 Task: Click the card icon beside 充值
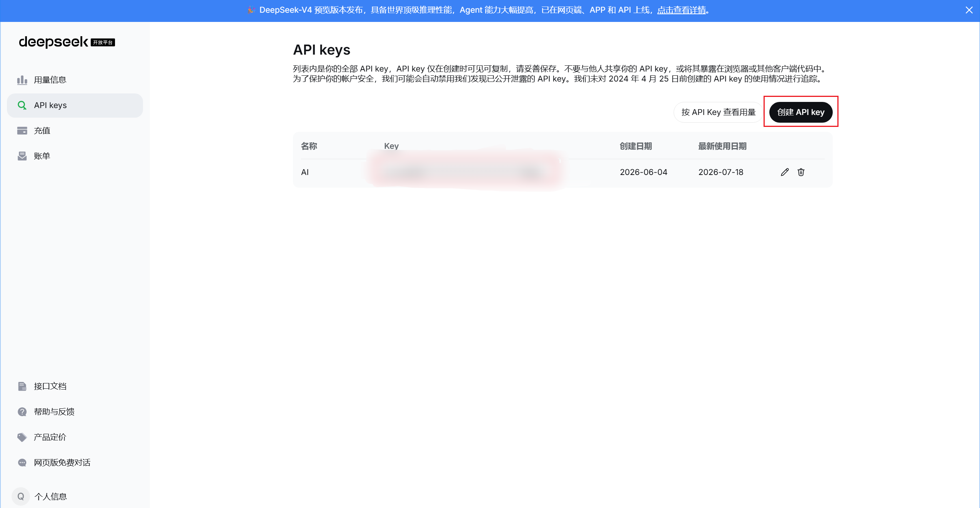coord(22,131)
